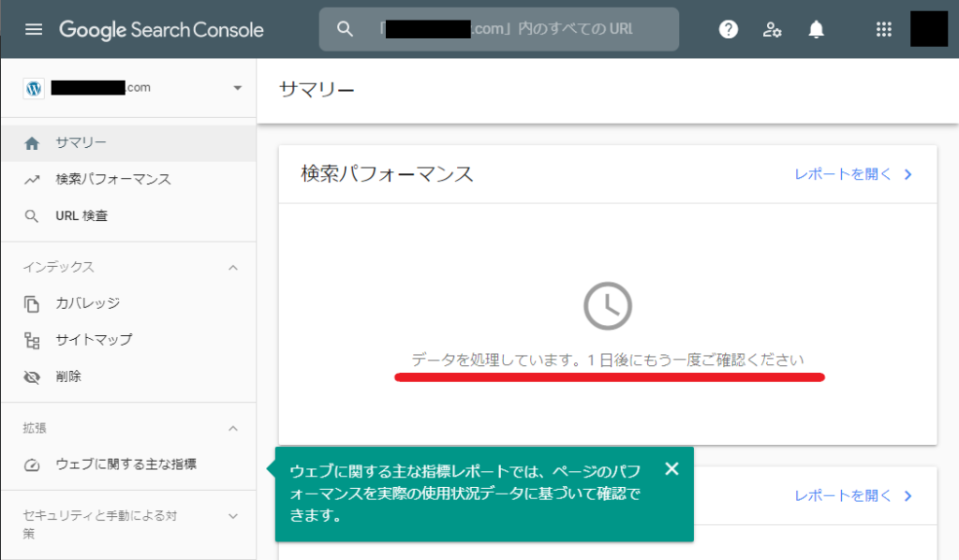This screenshot has width=959, height=560.
Task: Open the Google apps grid
Action: [x=883, y=29]
